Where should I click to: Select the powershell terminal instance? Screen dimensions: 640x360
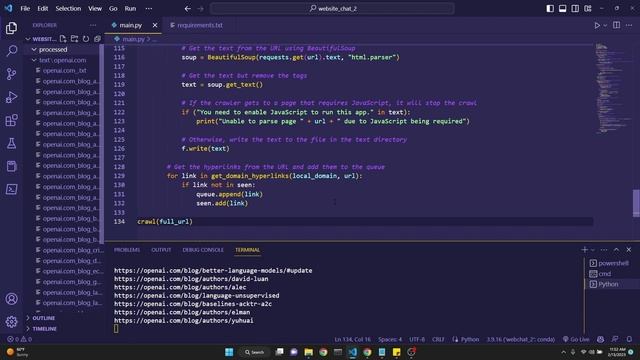pos(610,263)
